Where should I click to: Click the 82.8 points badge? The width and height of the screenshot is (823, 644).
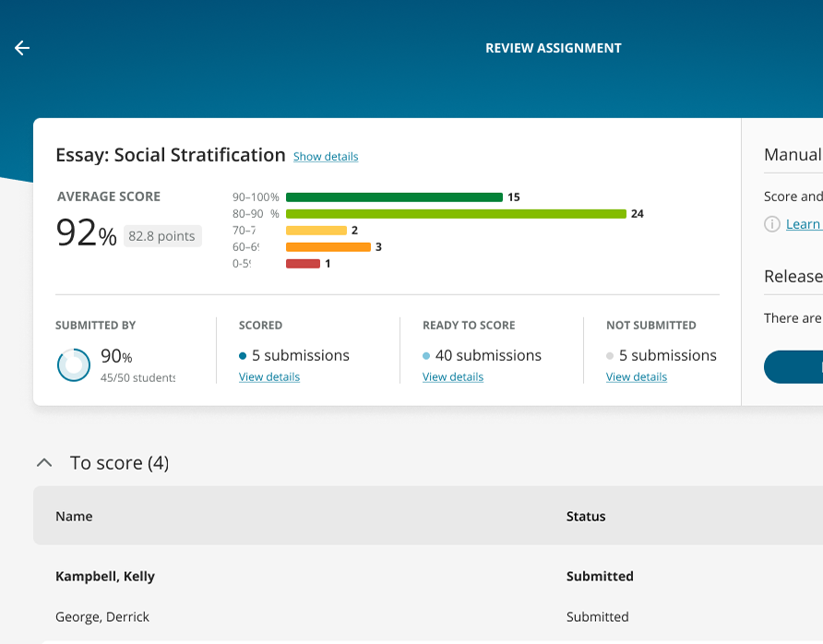click(162, 236)
